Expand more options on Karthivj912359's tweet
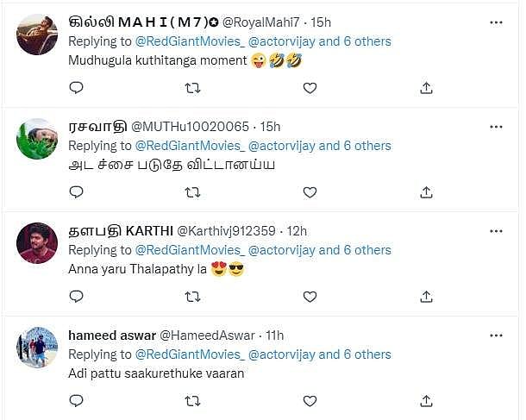The height and width of the screenshot is (420, 526). pos(496,231)
